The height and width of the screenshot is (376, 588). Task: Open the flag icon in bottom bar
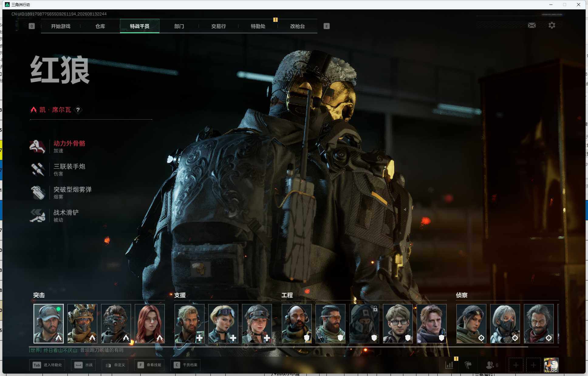coord(468,365)
